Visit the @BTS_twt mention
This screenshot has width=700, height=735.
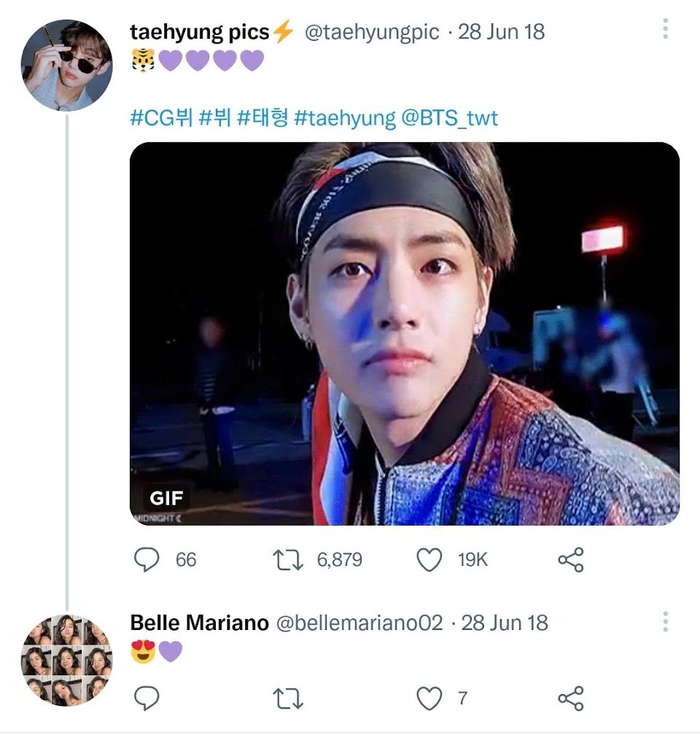pos(450,118)
